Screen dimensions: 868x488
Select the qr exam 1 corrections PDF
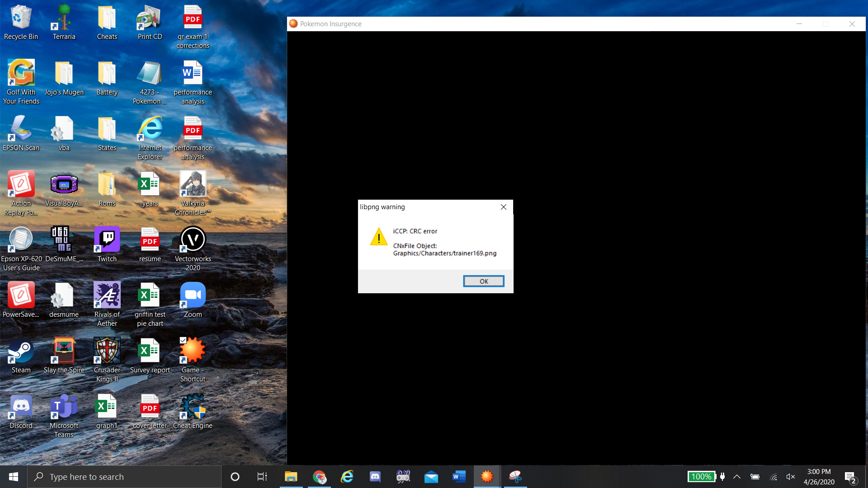point(193,27)
